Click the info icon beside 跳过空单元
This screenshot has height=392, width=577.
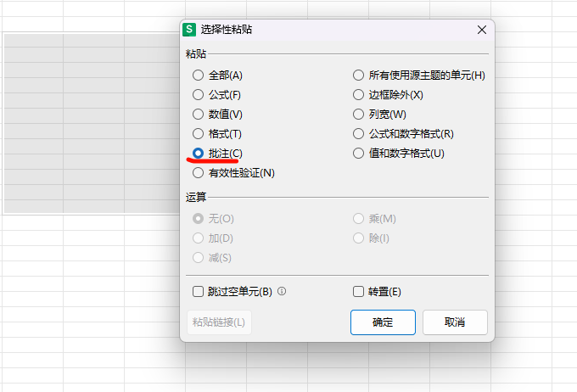click(x=282, y=292)
